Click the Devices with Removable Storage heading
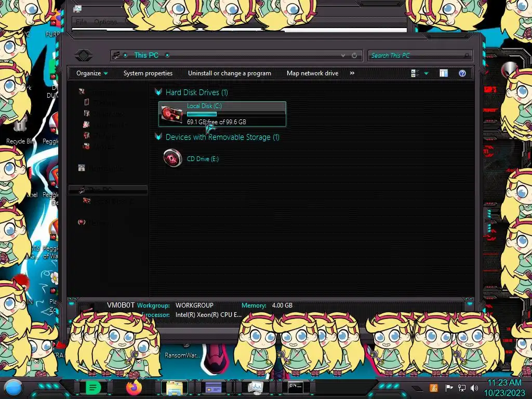This screenshot has width=532, height=399. [x=222, y=137]
